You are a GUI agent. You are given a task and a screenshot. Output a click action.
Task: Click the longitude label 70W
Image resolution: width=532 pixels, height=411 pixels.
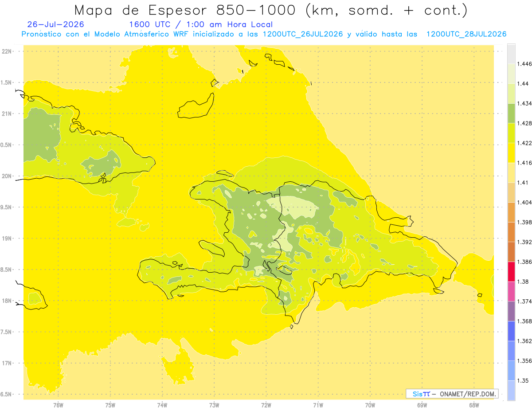click(370, 405)
